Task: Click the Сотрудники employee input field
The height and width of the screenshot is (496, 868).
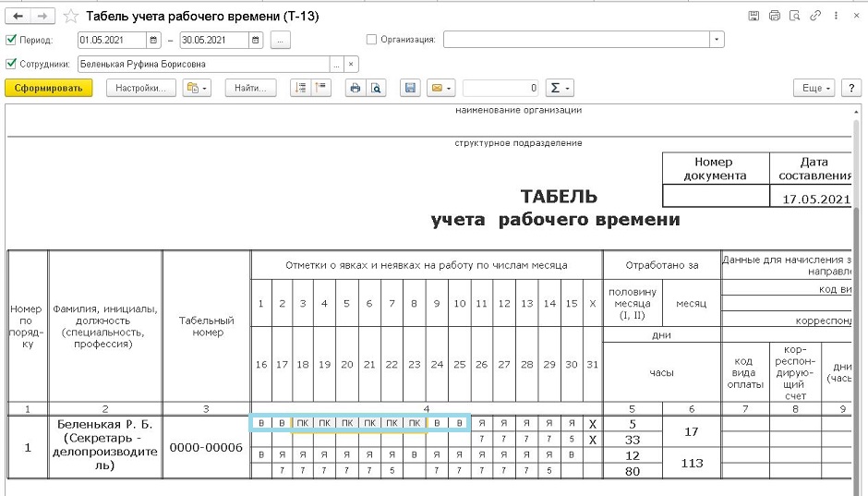Action: coord(203,64)
